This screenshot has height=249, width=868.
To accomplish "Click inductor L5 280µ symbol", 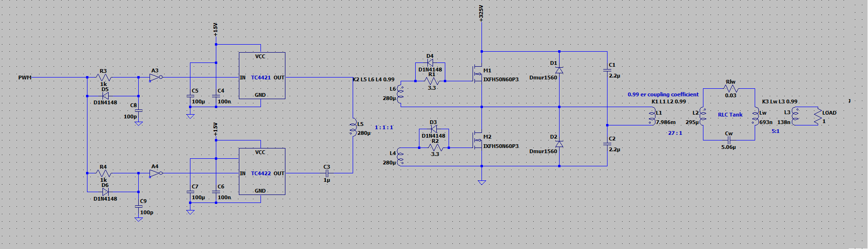I will tap(352, 128).
